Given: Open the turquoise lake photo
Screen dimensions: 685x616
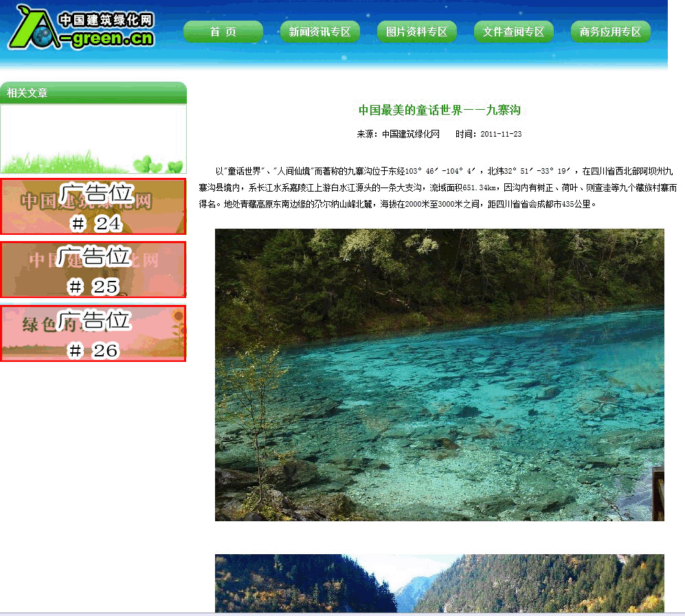Looking at the screenshot, I should pyautogui.click(x=439, y=374).
